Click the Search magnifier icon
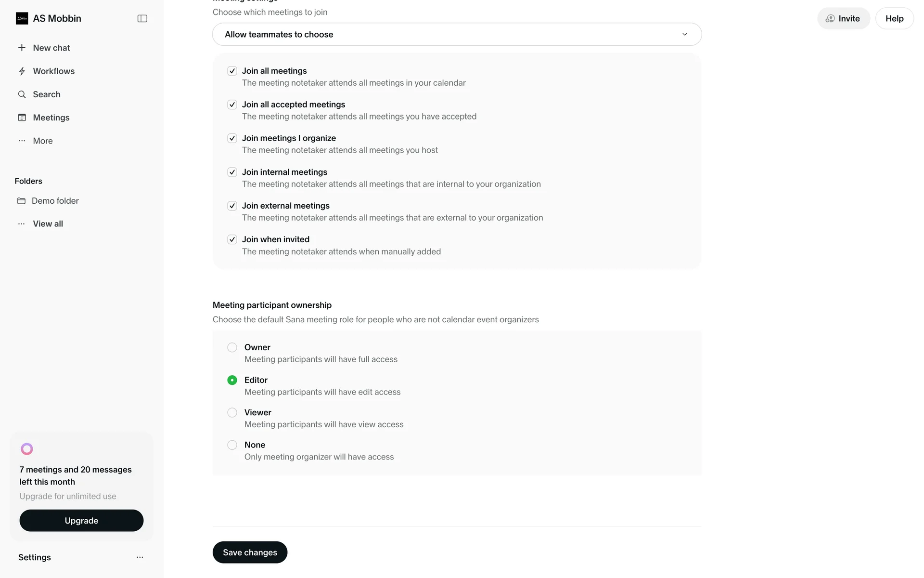924x578 pixels. coord(22,94)
